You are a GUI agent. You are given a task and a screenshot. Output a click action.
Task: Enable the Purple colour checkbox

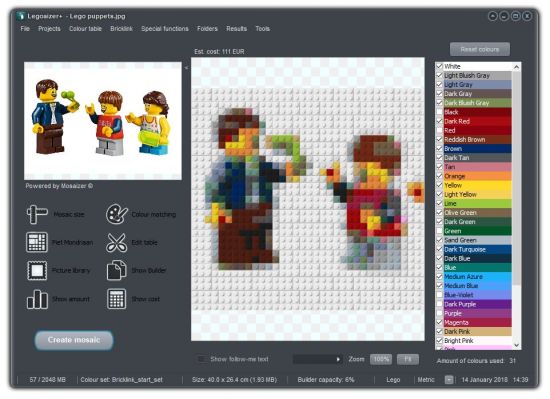click(x=440, y=313)
